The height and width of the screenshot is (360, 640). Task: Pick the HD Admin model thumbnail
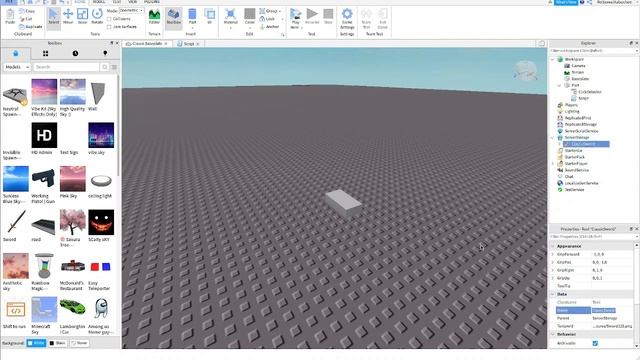coord(44,135)
